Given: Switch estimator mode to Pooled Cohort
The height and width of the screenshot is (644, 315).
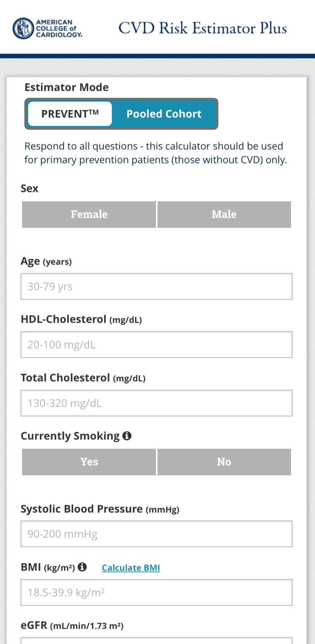Looking at the screenshot, I should pos(164,114).
